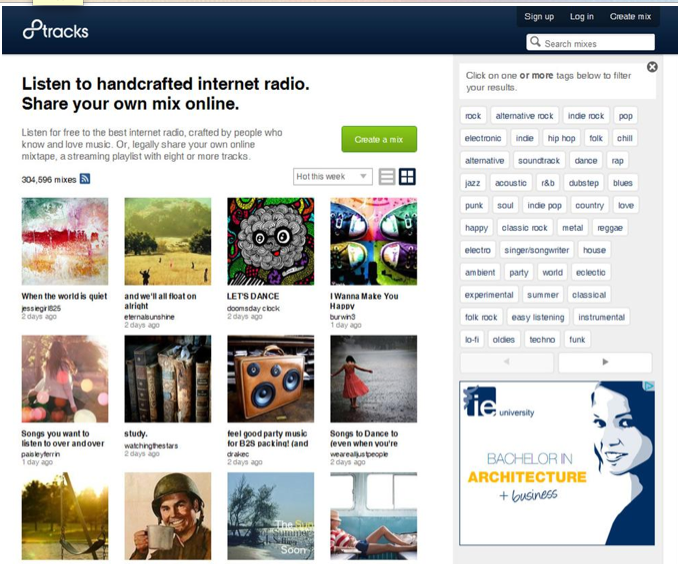
Task: Toggle the 'easy listening' tag filter
Action: [x=538, y=317]
